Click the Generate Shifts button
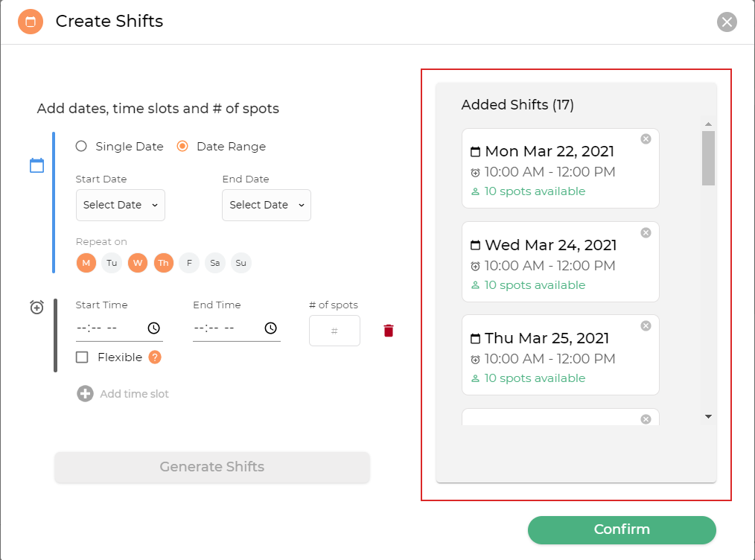 coord(212,468)
